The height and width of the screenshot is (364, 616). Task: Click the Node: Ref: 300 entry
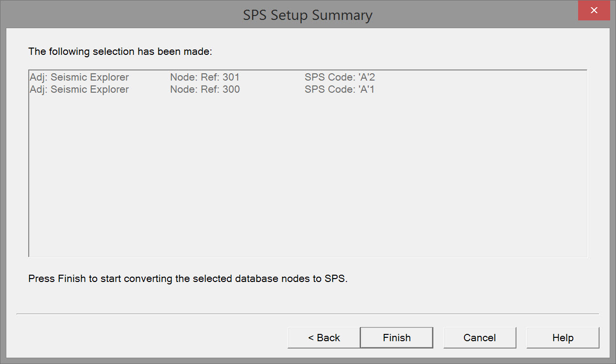click(x=205, y=89)
